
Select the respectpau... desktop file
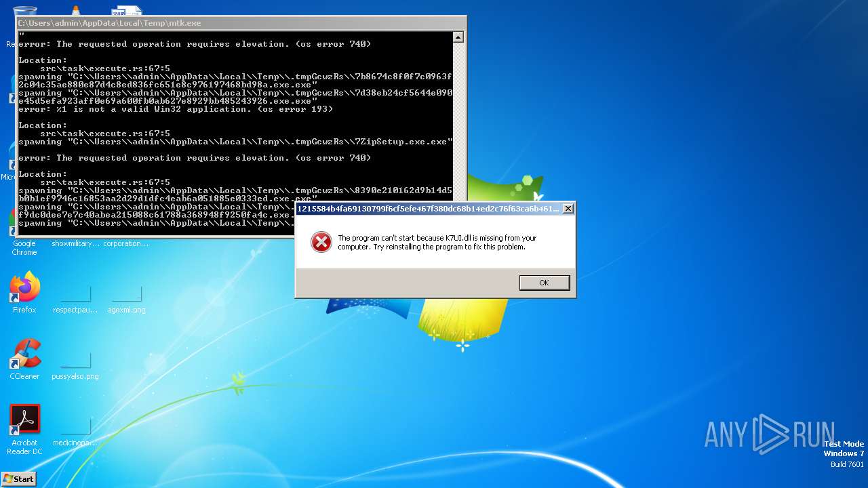[75, 299]
